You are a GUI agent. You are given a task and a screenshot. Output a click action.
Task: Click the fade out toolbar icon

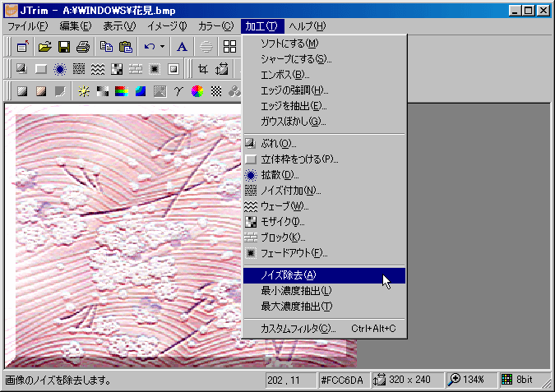(x=155, y=69)
